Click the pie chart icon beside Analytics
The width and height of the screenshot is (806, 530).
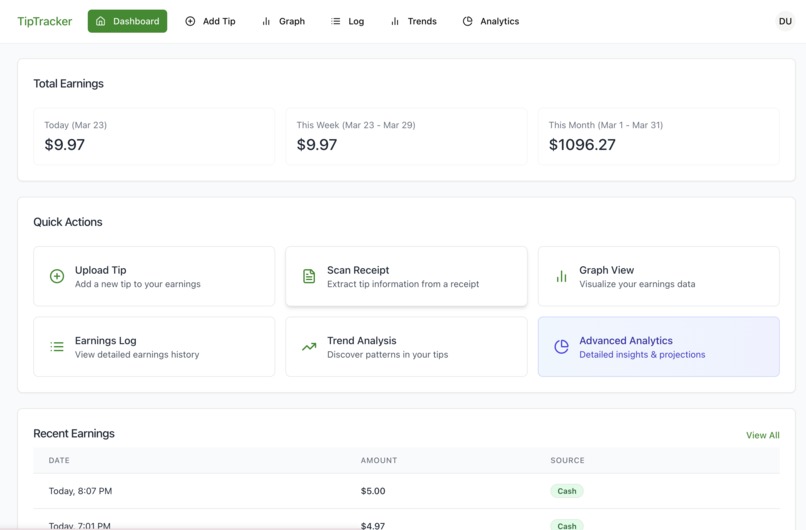467,21
